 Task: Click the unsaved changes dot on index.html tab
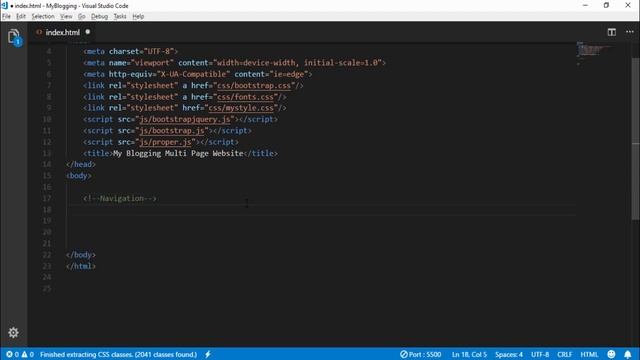pos(88,31)
